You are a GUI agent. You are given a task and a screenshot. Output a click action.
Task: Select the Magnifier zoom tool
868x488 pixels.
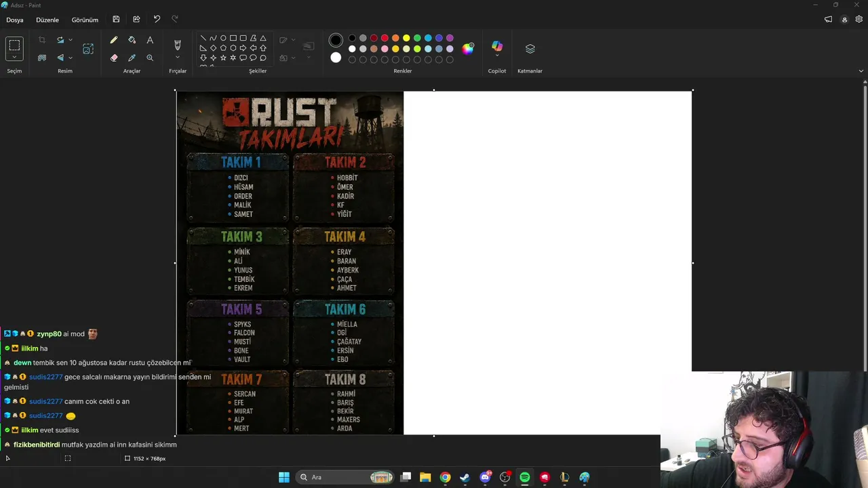coord(150,58)
